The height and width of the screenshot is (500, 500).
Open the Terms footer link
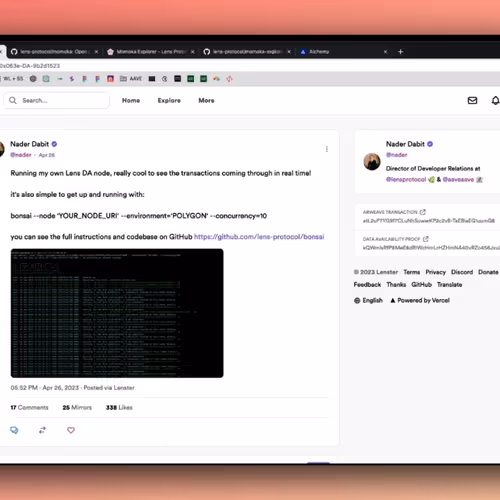pos(412,272)
